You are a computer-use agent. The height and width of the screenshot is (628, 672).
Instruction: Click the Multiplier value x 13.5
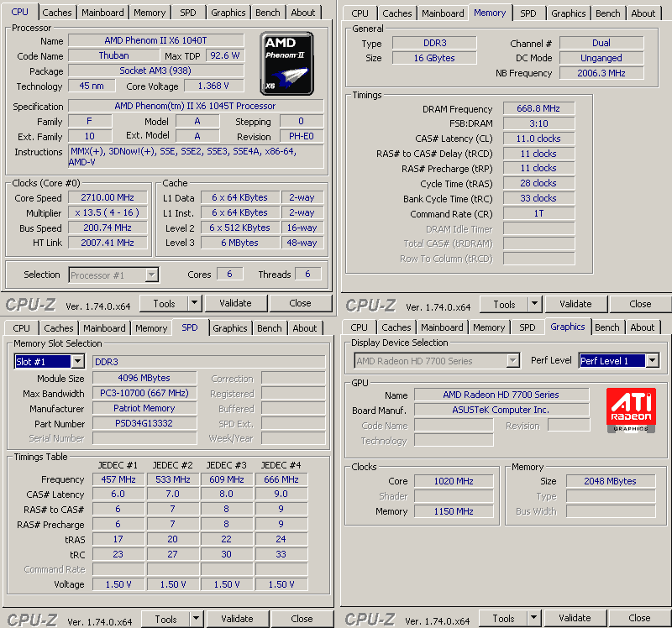click(108, 212)
